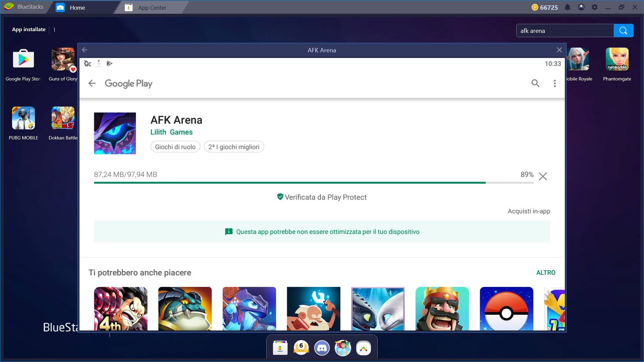644x362 pixels.
Task: Click the BlueStacks logo in title bar
Action: tap(9, 7)
